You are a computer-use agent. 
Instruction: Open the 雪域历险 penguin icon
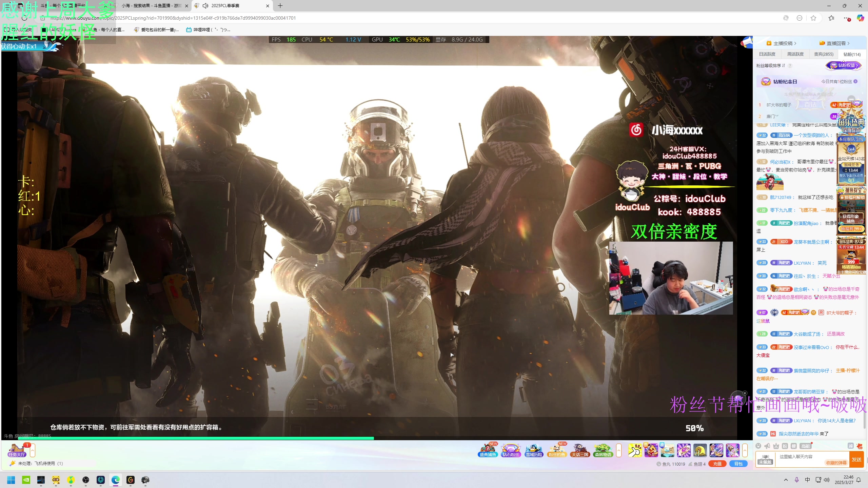click(x=534, y=450)
